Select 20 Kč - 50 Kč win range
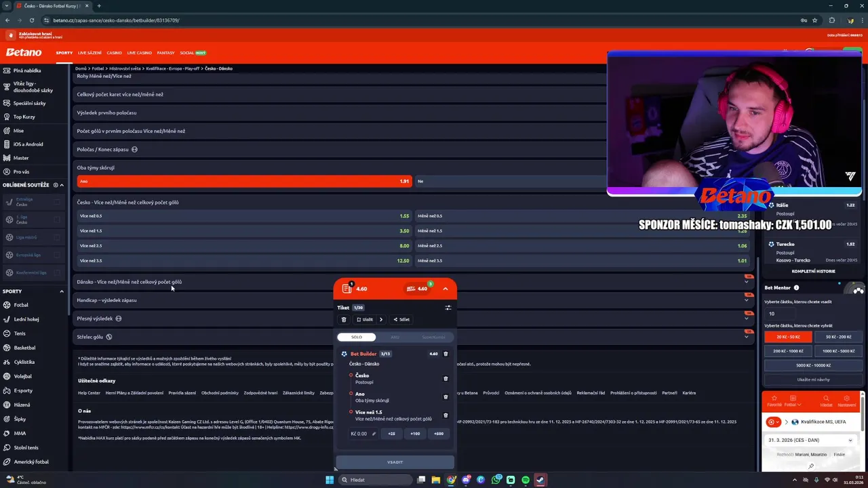868x488 pixels. [x=788, y=337]
